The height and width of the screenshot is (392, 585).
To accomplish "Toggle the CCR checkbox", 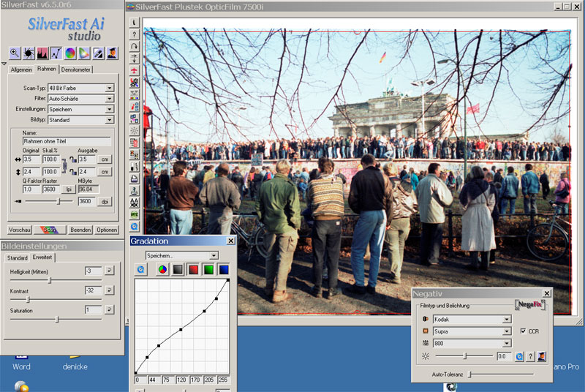I will [523, 331].
